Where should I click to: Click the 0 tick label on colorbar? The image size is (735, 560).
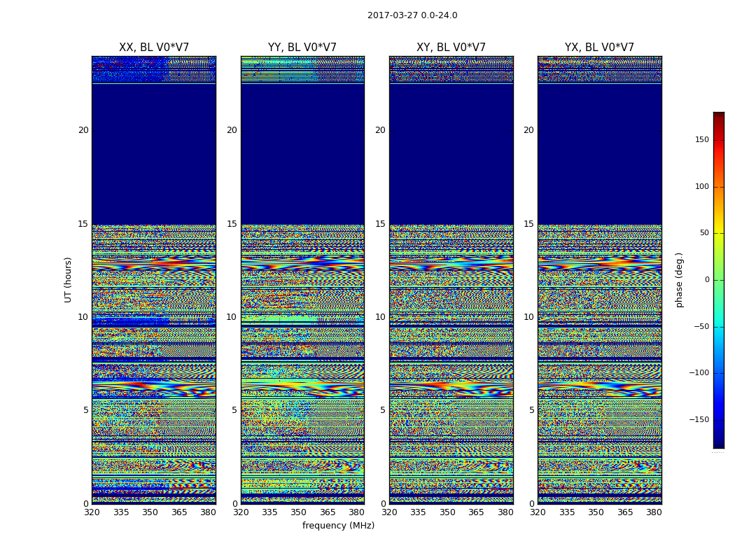pyautogui.click(x=707, y=280)
